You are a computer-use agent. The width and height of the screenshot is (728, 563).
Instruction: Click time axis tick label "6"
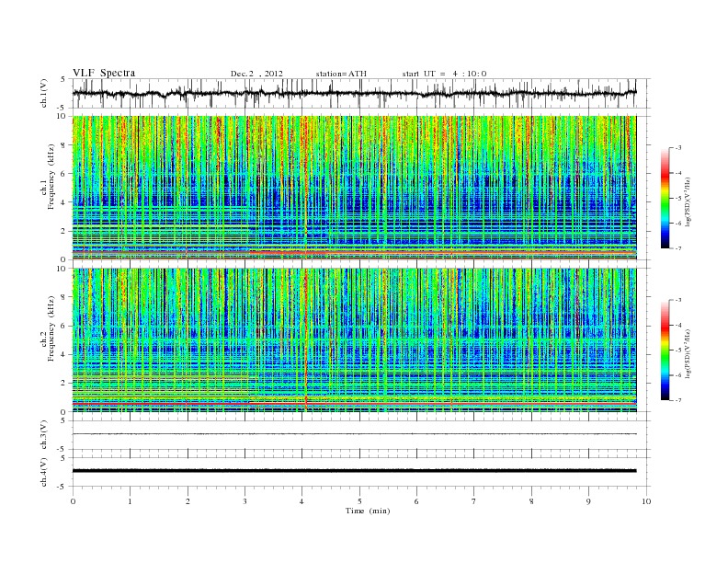(x=416, y=501)
